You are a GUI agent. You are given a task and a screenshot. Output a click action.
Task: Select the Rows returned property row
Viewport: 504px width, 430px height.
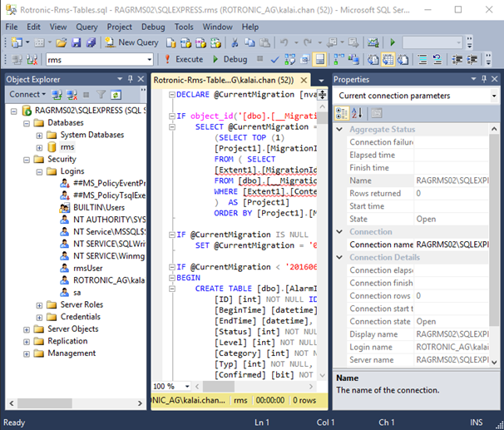(x=418, y=193)
